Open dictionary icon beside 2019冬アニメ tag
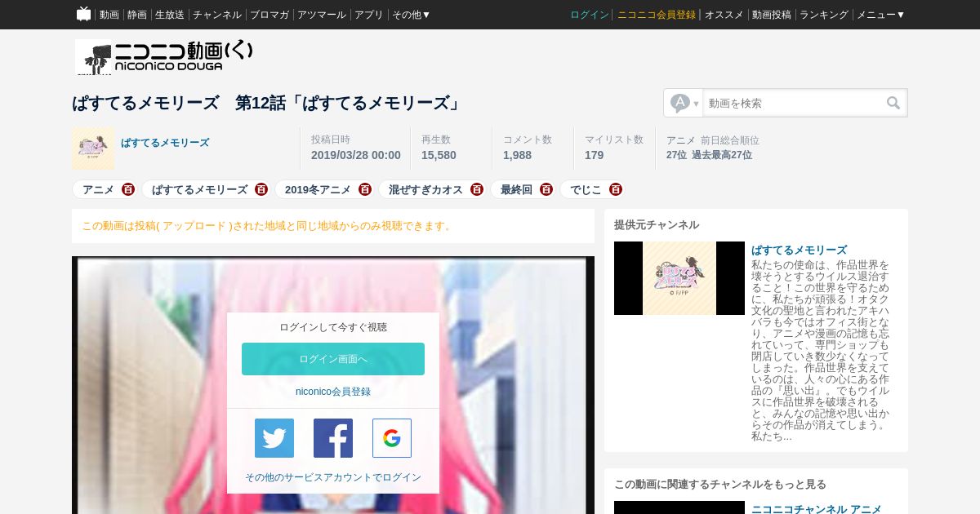Screen dimensions: 980x514 click(365, 189)
